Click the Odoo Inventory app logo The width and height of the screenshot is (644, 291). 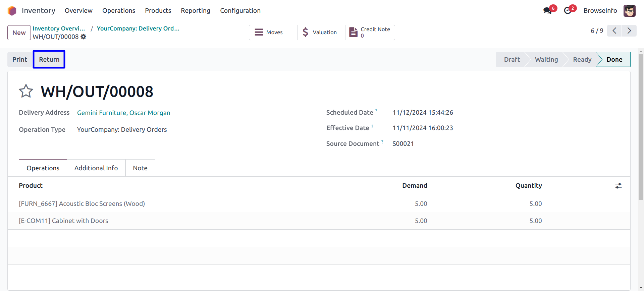[x=12, y=11]
